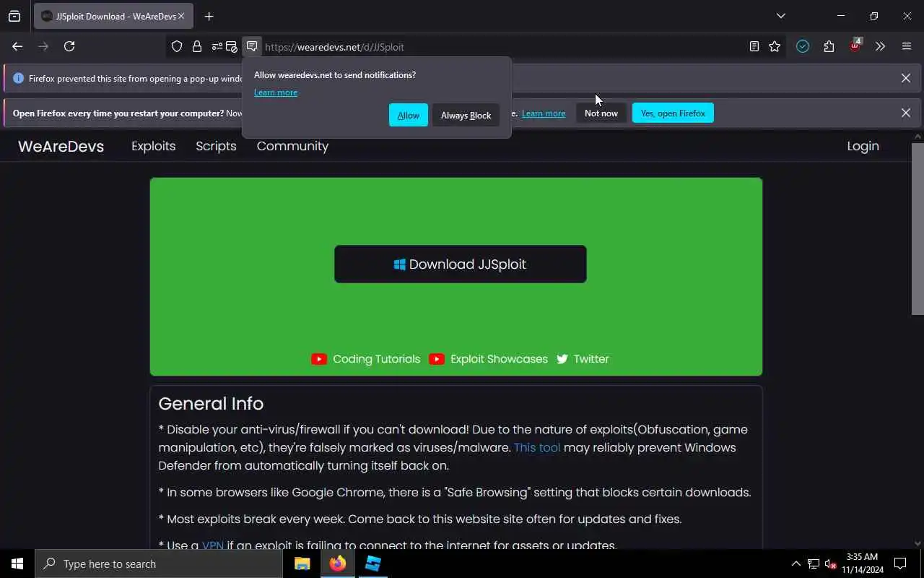Open the Windows Start menu
The height and width of the screenshot is (578, 924).
point(17,564)
